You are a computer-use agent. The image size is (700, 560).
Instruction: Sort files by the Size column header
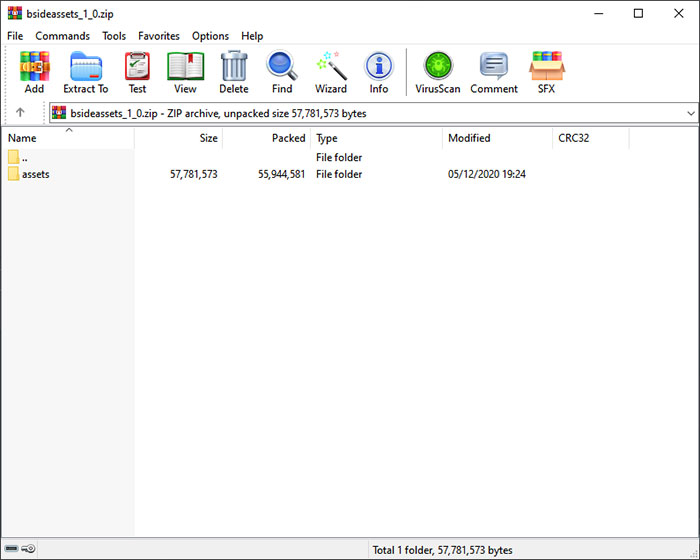click(208, 138)
